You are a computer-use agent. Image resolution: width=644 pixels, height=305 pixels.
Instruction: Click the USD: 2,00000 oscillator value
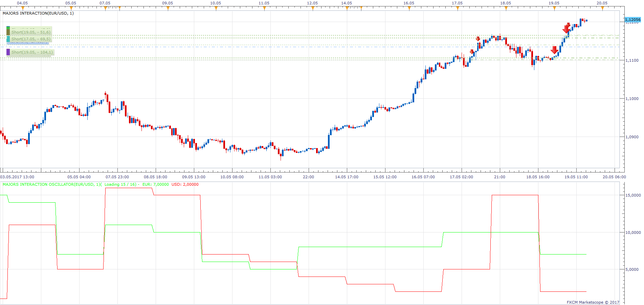point(185,184)
